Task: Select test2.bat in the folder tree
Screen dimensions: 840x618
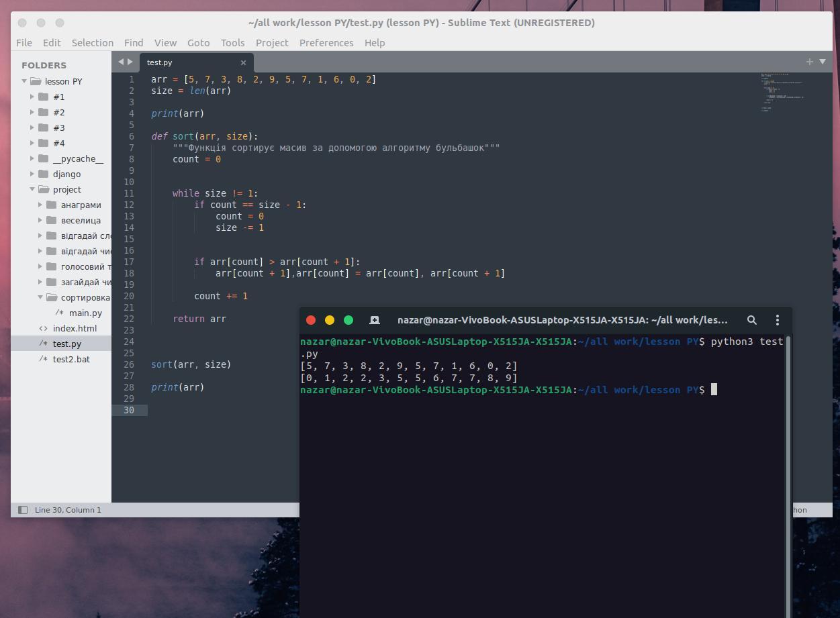Action: coord(71,359)
